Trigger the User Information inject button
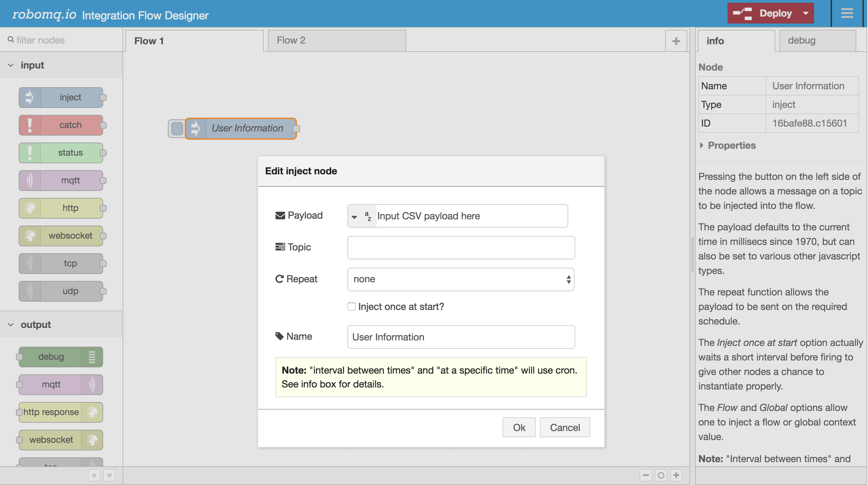The width and height of the screenshot is (868, 485). [177, 129]
